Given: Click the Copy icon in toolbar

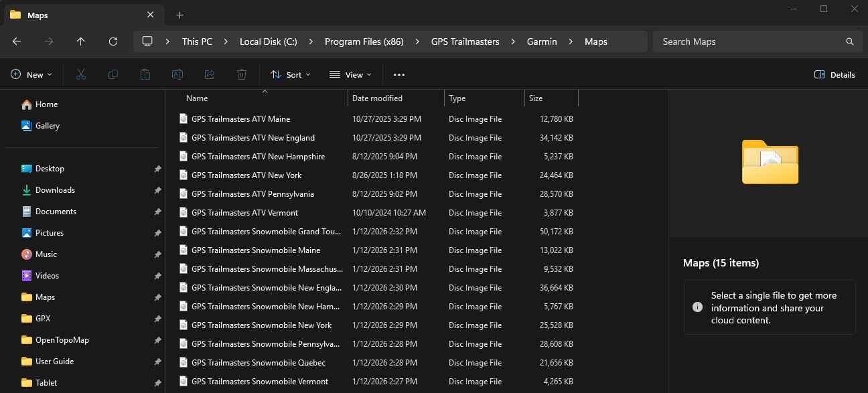Looking at the screenshot, I should coord(113,75).
